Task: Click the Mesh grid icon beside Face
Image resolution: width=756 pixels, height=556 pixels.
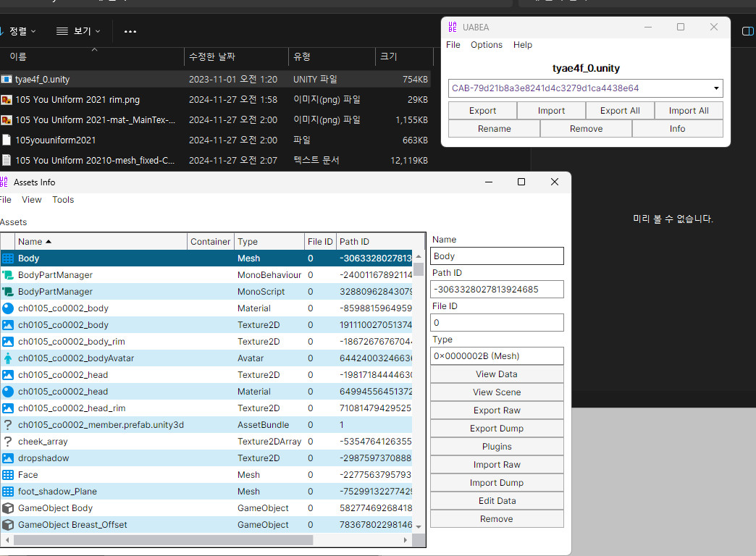Action: tap(8, 475)
